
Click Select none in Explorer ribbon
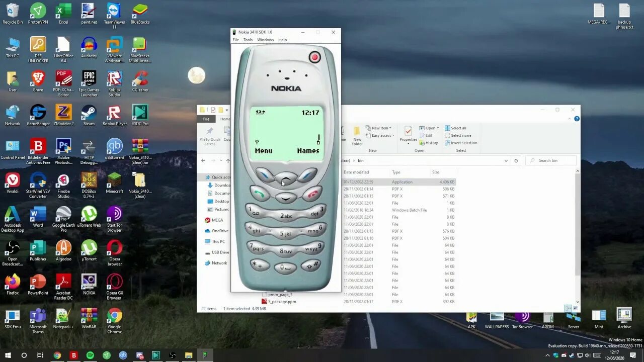click(x=458, y=135)
